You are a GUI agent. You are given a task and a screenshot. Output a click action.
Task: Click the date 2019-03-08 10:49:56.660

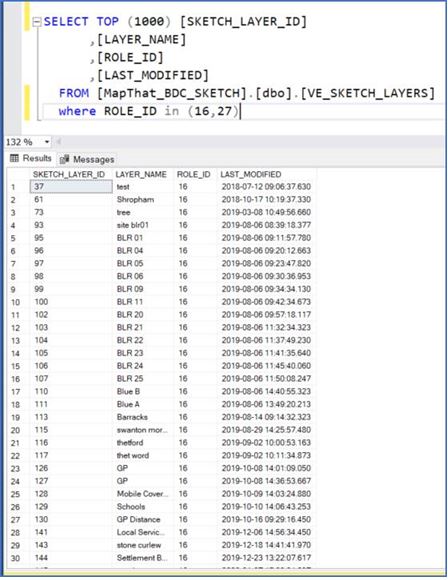[x=266, y=213]
